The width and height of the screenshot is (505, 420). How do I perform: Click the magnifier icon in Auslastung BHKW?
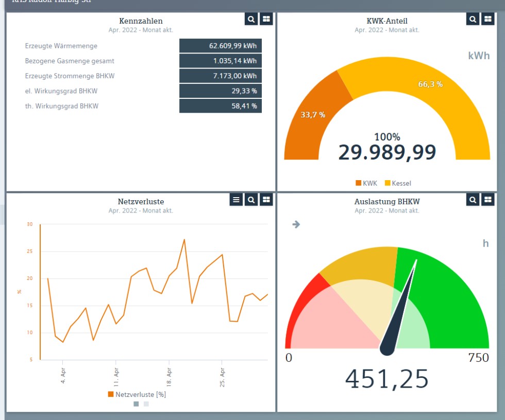pyautogui.click(x=473, y=200)
